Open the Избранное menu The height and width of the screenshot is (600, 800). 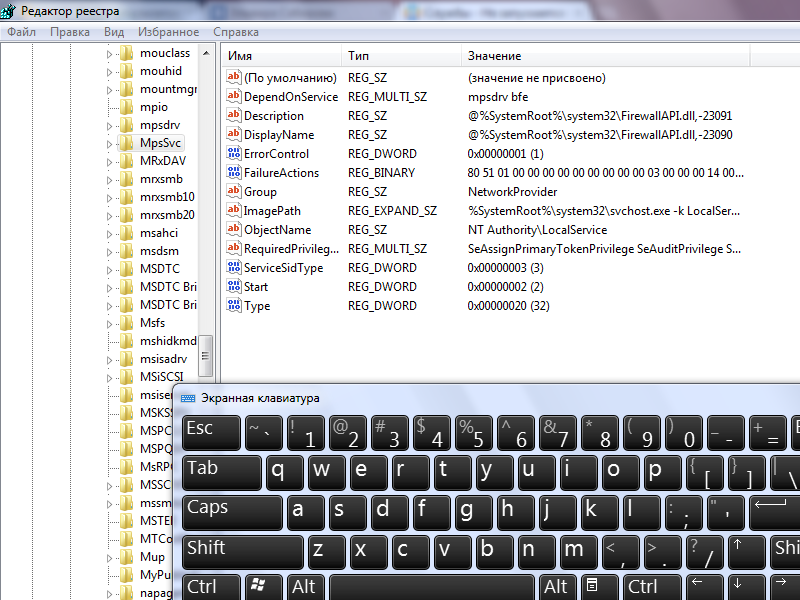(168, 32)
